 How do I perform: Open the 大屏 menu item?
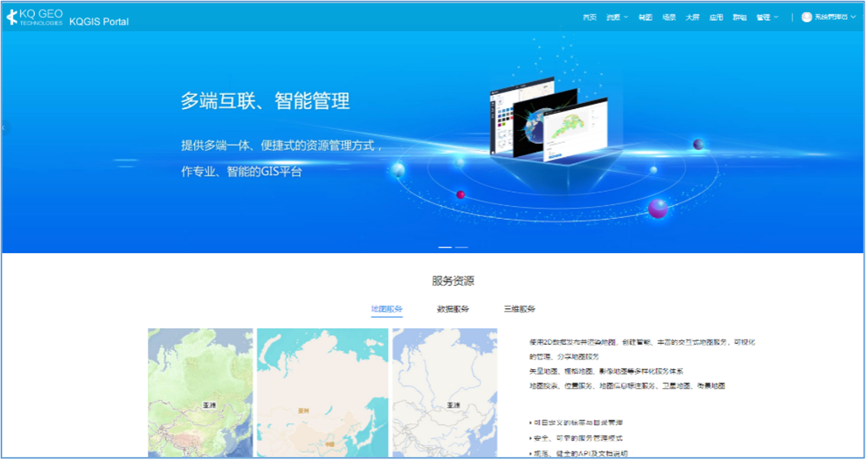[x=692, y=17]
